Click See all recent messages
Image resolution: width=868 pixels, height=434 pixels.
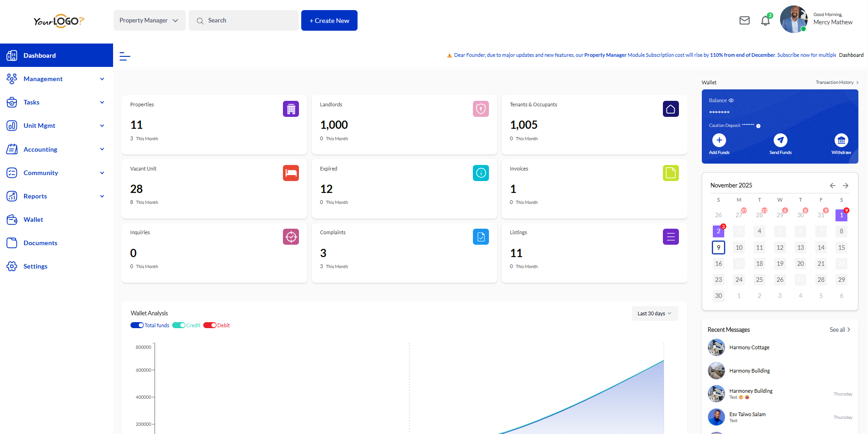tap(840, 330)
